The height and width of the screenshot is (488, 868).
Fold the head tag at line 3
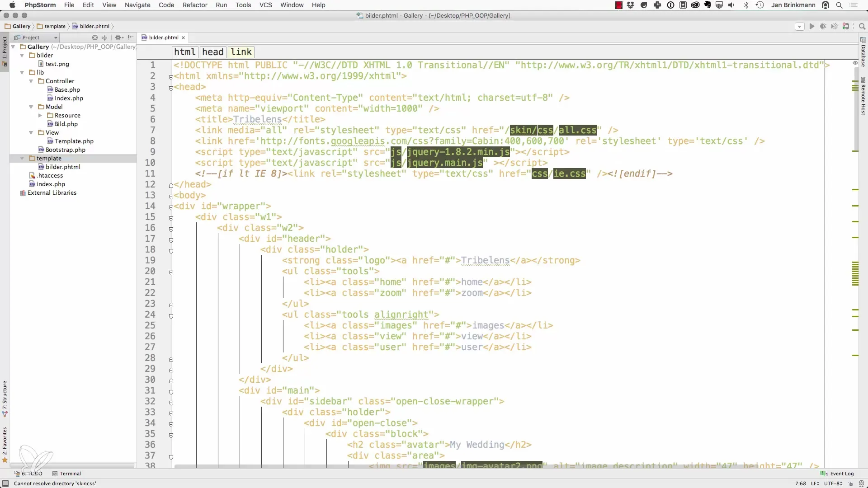click(x=171, y=88)
